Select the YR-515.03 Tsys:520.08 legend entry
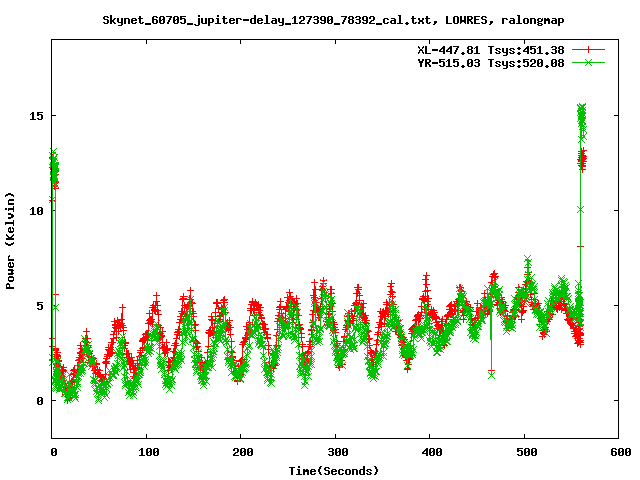 tap(491, 63)
